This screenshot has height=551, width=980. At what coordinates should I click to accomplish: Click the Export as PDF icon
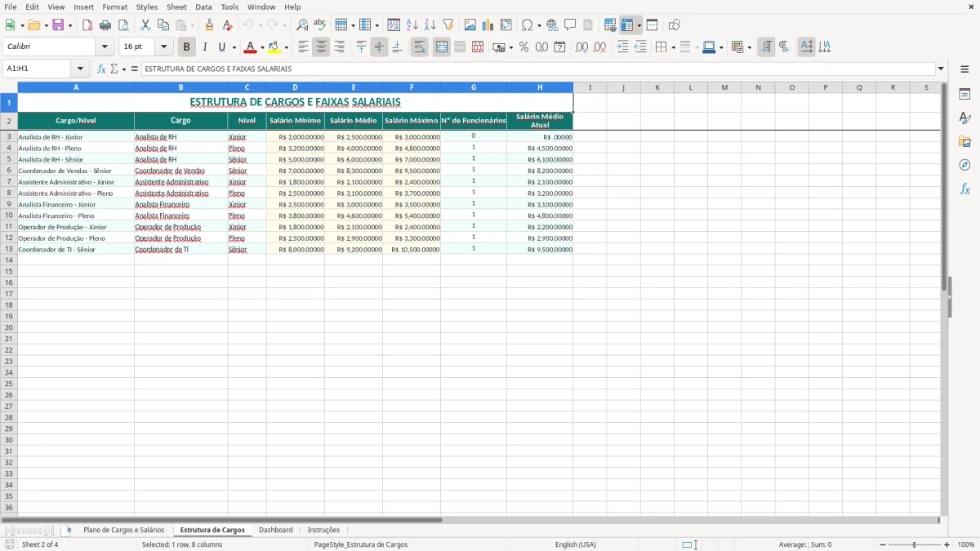(87, 25)
